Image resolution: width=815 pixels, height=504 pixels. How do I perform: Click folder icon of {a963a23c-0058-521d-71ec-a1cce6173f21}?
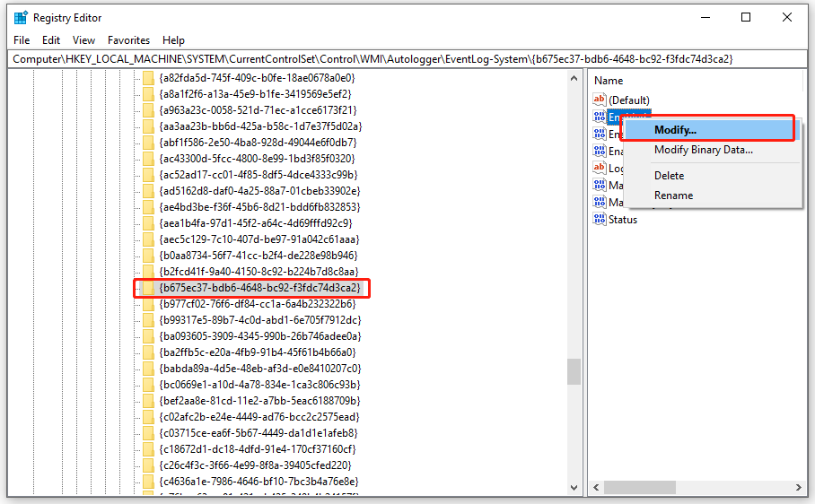tap(149, 110)
